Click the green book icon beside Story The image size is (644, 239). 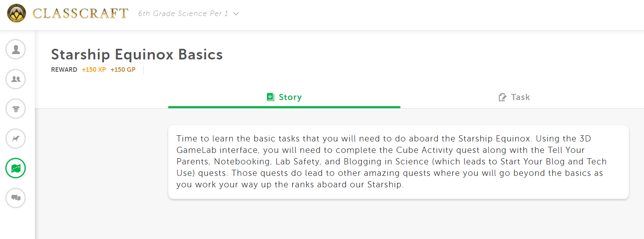pos(271,97)
